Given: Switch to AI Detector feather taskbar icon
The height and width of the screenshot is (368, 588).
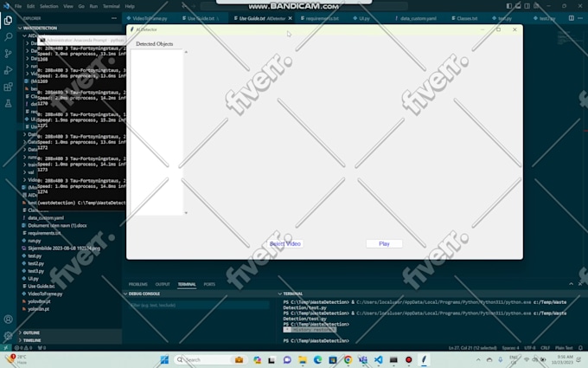Looking at the screenshot, I should tap(424, 359).
